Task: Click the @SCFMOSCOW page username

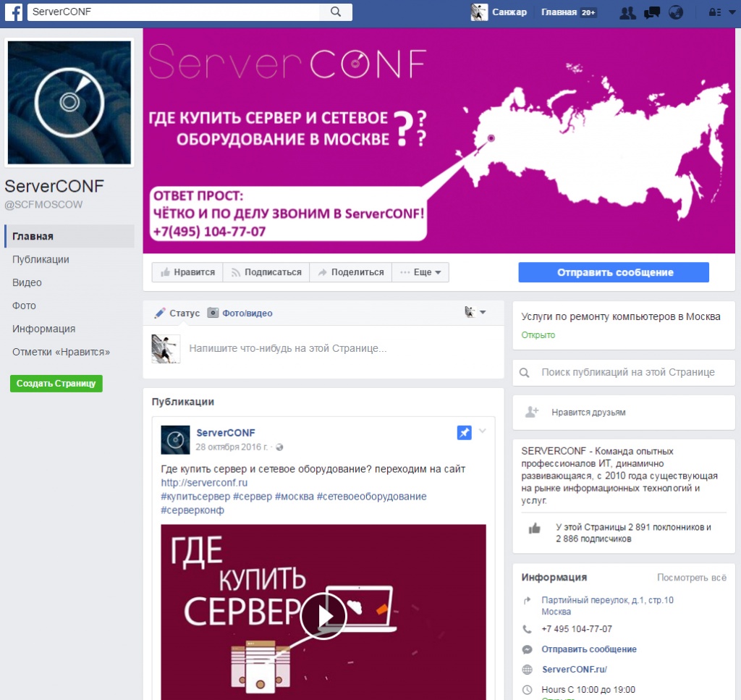Action: pos(43,205)
